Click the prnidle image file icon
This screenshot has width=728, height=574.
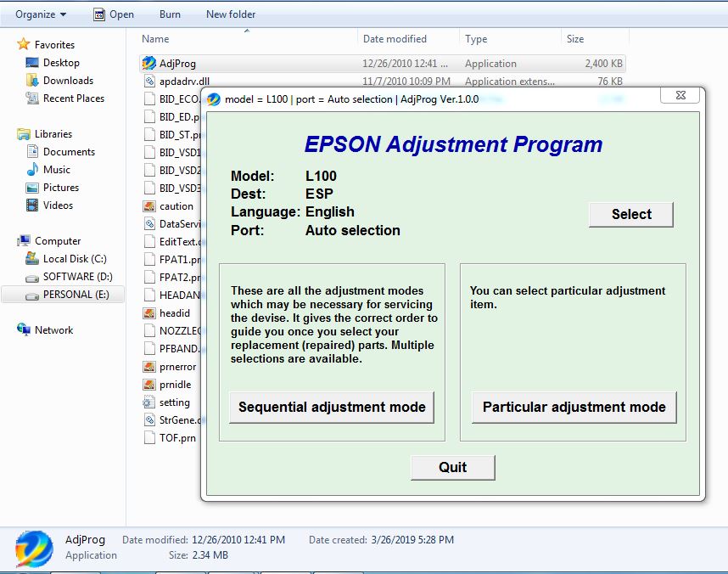149,385
